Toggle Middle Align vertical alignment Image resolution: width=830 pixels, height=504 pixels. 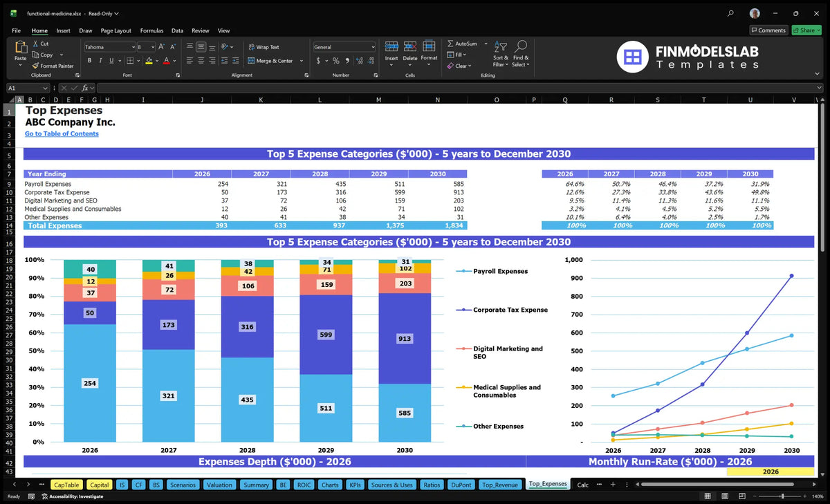click(201, 47)
